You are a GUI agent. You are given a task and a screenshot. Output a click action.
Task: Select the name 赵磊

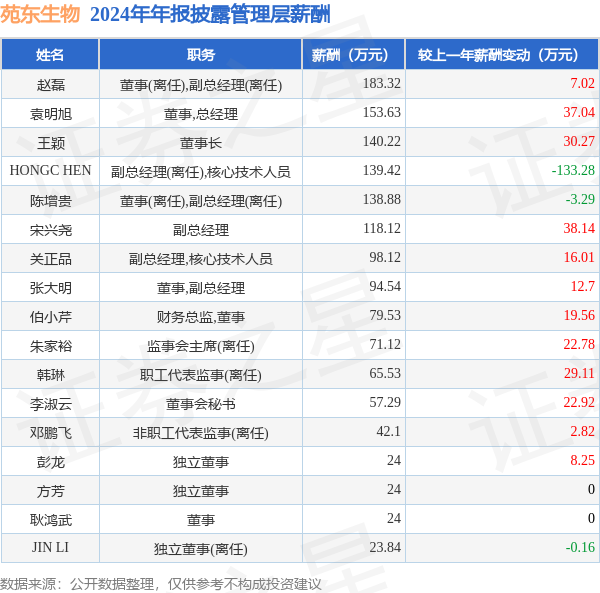pyautogui.click(x=51, y=85)
